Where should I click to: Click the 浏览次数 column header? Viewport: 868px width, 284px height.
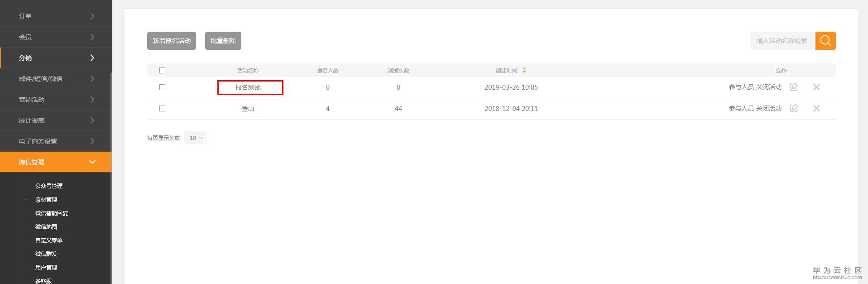pos(398,70)
